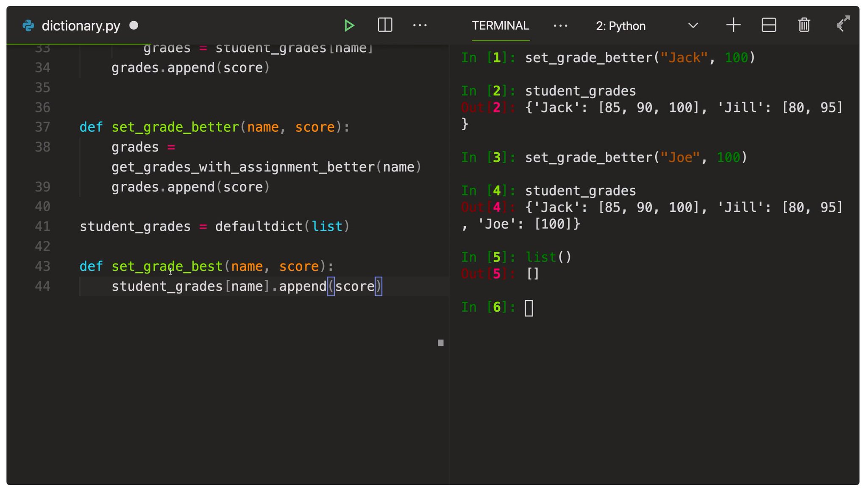Switch to the dictionary.py editor tab

[x=81, y=26]
